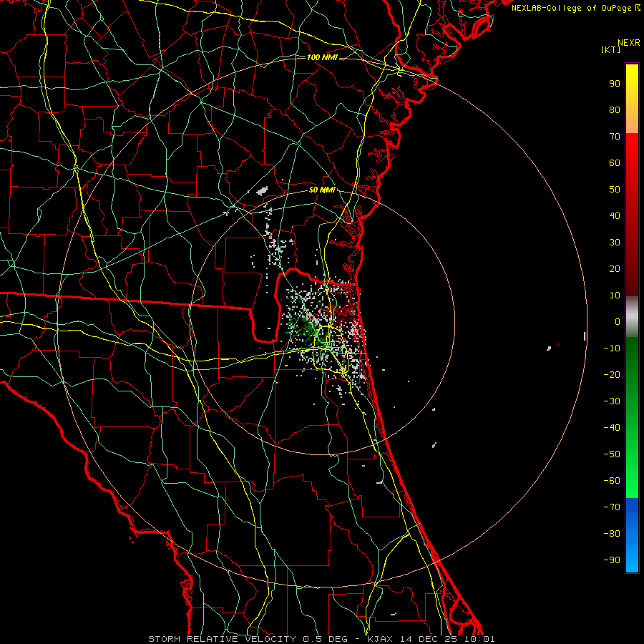Click the -50 value on velocity scale
This screenshot has width=644, height=644.
pos(612,454)
